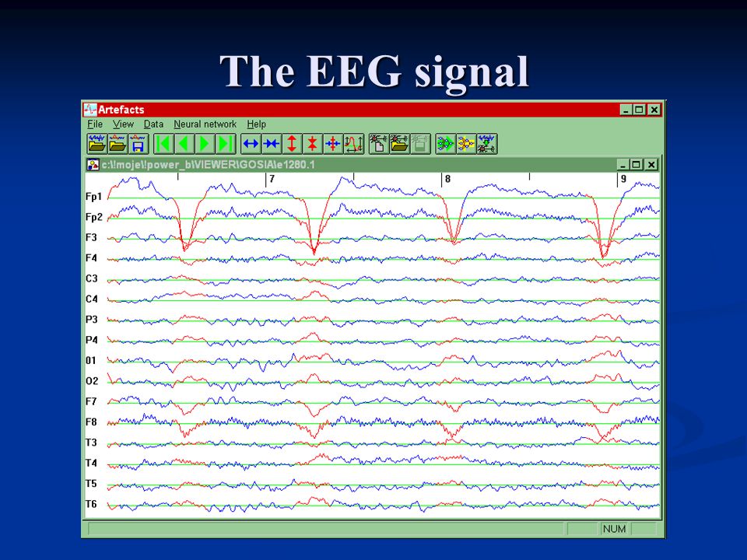This screenshot has height=560, width=747.
Task: Open the Neural network menu
Action: pos(205,124)
